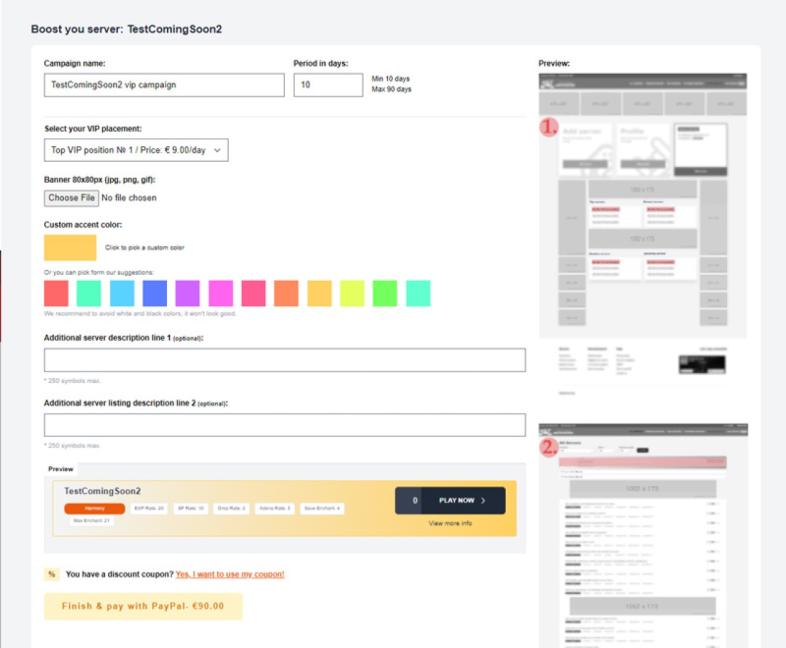The width and height of the screenshot is (786, 648).
Task: Click the chevron arrow on Play Now button
Action: tap(483, 501)
